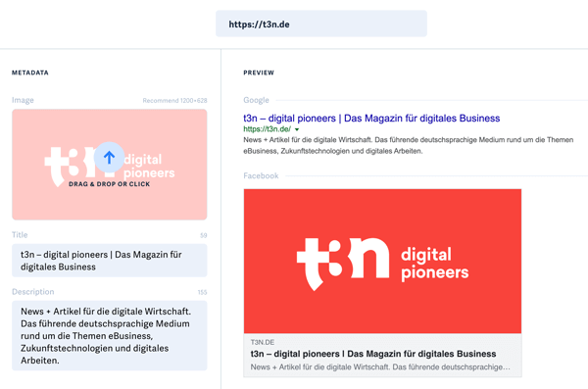Click the description character count 155

(203, 292)
